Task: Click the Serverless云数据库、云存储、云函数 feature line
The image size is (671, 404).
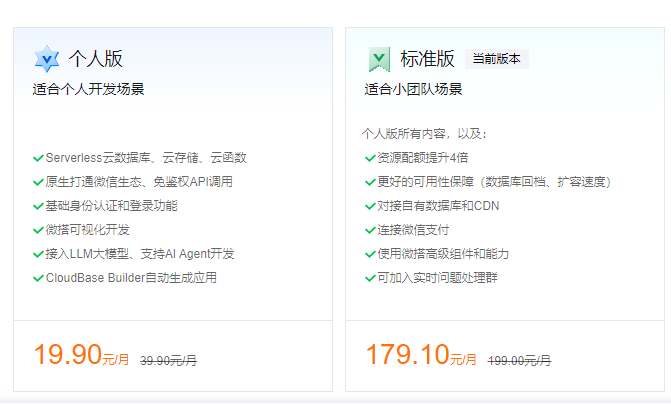Action: (146, 158)
